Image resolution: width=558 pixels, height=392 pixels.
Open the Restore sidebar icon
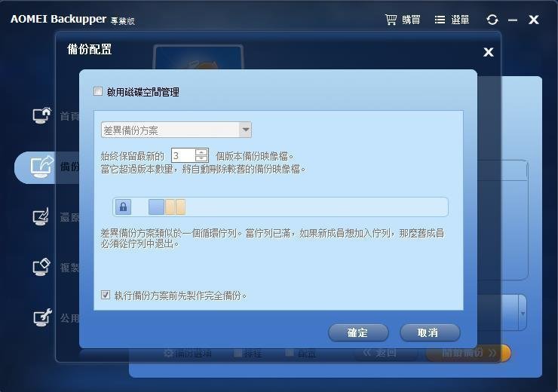tap(41, 216)
